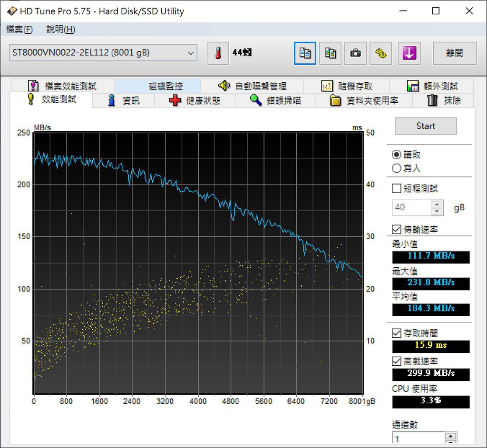
Task: Click the access time 15.9 ms value
Action: pos(431,346)
